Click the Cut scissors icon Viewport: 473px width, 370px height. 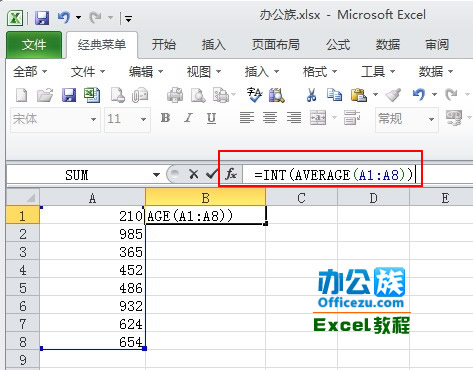click(311, 95)
